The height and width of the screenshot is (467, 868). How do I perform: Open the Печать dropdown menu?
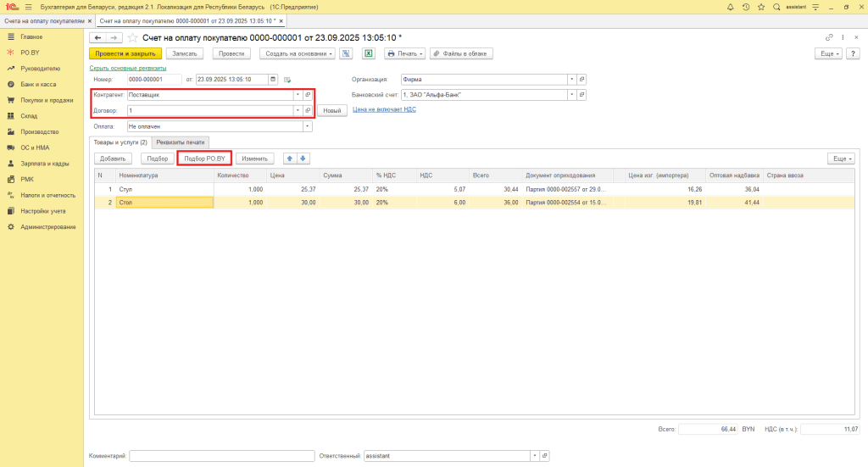pos(404,53)
